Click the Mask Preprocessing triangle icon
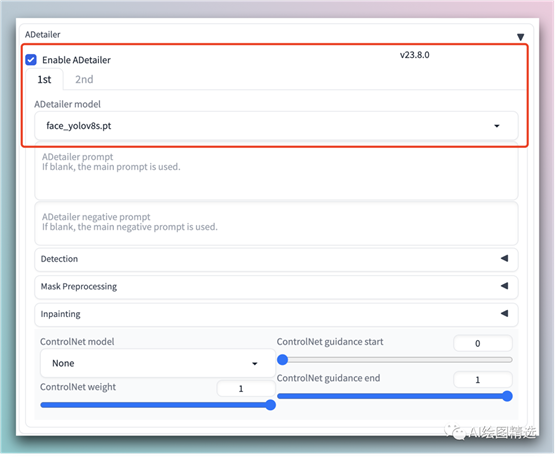The width and height of the screenshot is (555, 457). 504,286
